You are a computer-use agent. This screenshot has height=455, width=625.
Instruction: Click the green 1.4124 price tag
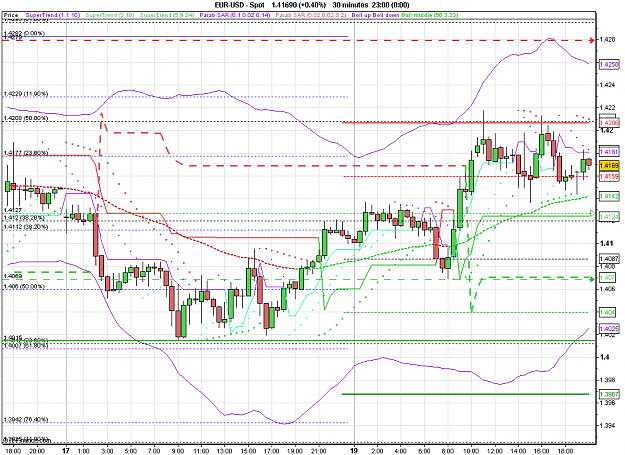[x=609, y=217]
